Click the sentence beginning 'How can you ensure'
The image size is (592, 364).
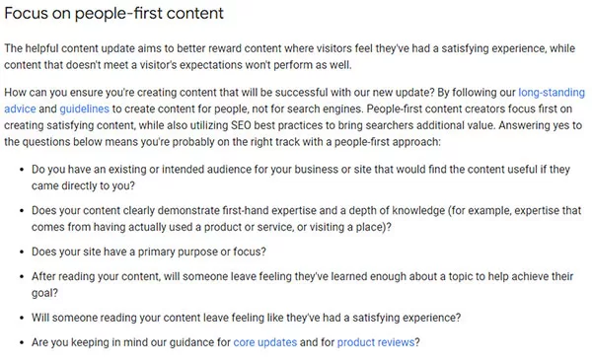[x=219, y=93]
